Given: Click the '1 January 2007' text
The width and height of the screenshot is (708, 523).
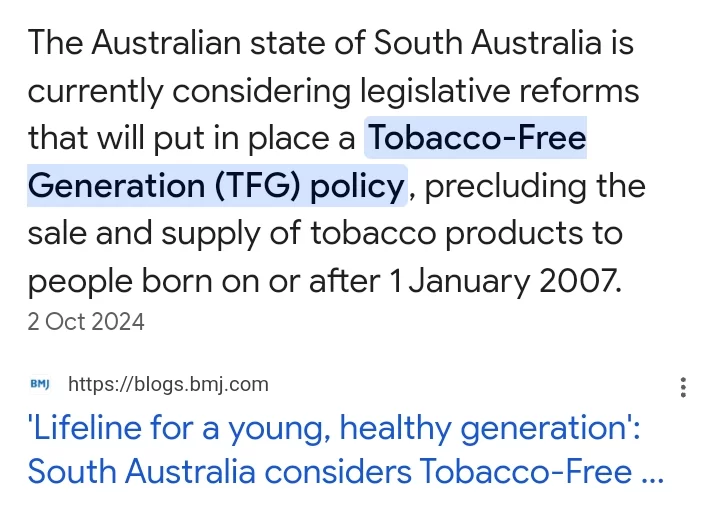Looking at the screenshot, I should point(505,281).
